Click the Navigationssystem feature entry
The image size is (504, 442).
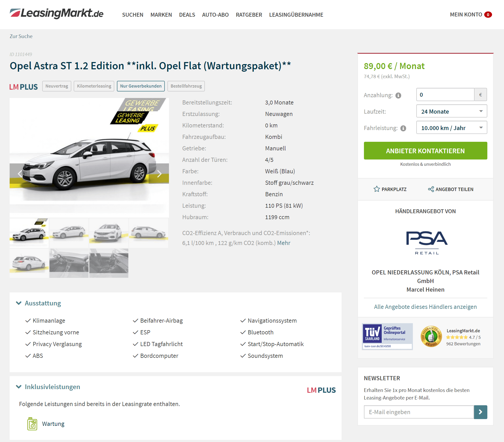268,321
